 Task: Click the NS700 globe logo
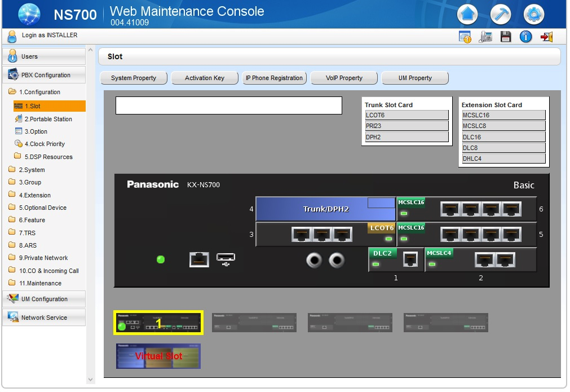[x=29, y=14]
